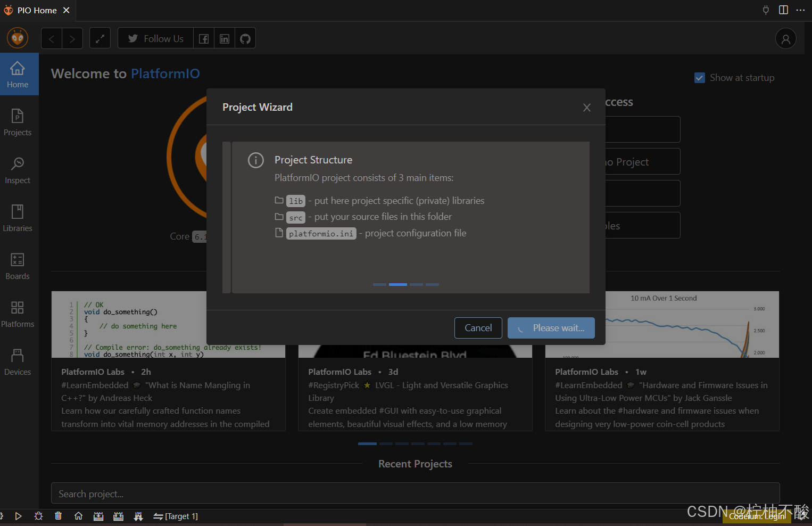Click the Please wait... button
The width and height of the screenshot is (812, 526).
551,328
